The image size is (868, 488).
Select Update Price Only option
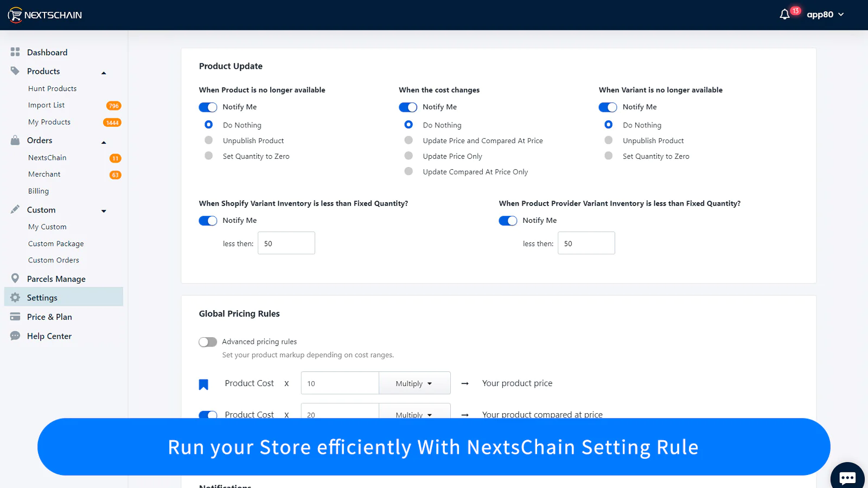pyautogui.click(x=409, y=156)
